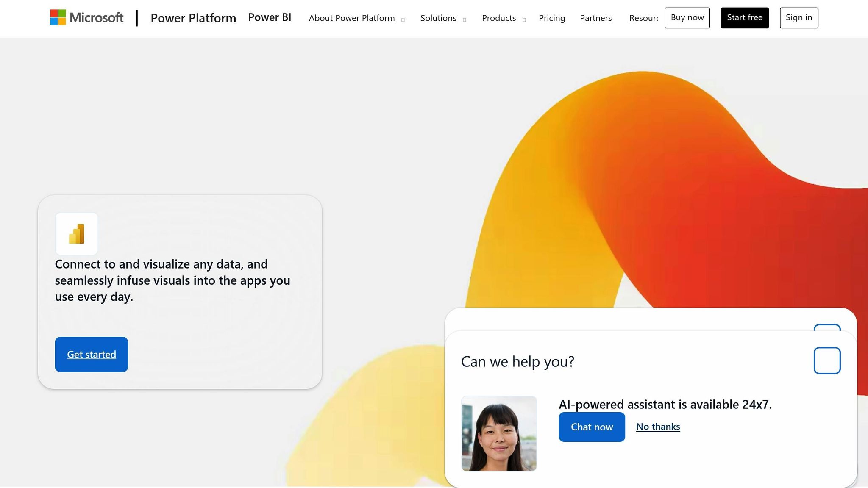Viewport: 868px width, 488px height.
Task: Open the Partners menu item
Action: pyautogui.click(x=595, y=18)
